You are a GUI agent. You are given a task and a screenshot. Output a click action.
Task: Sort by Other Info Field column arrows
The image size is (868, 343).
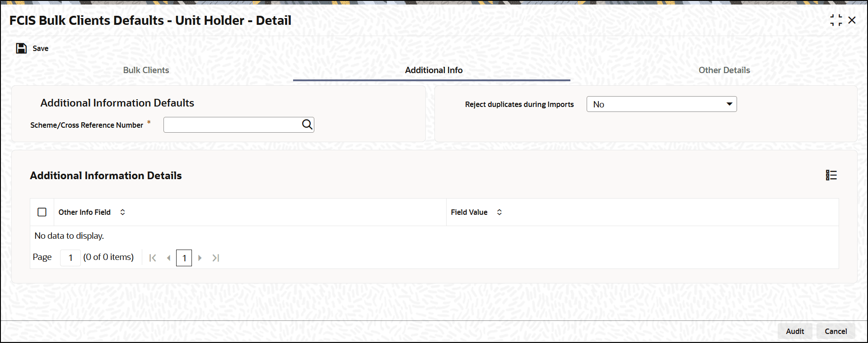pyautogui.click(x=122, y=212)
